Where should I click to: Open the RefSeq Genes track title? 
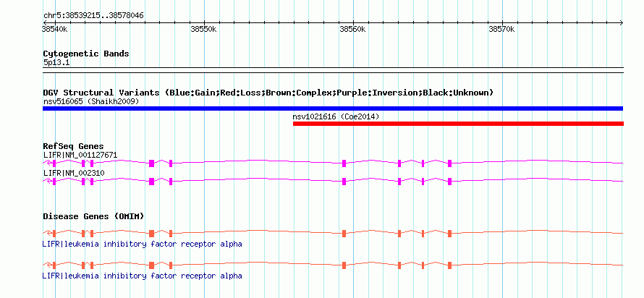[73, 146]
